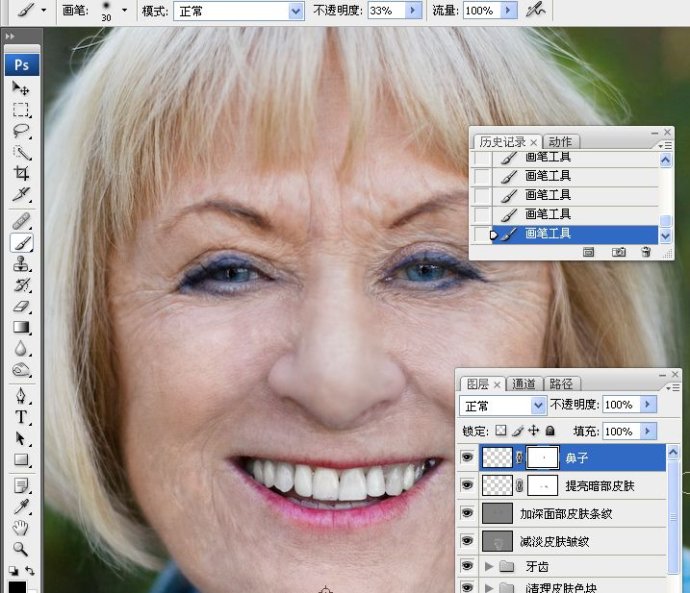Delete current state in History panel
Screen dimensions: 690x593
point(646,252)
